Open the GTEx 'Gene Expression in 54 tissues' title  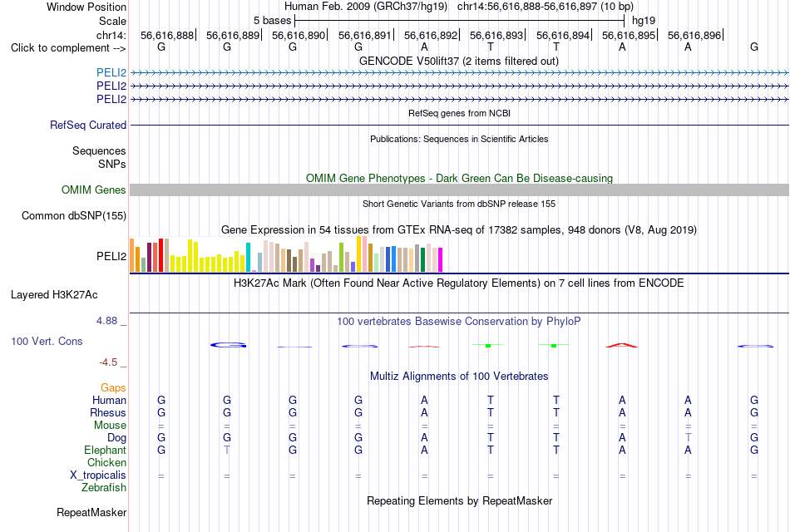click(459, 230)
